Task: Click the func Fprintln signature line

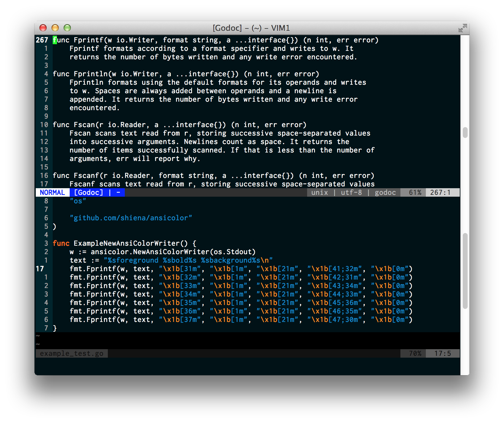Action: pyautogui.click(x=186, y=74)
